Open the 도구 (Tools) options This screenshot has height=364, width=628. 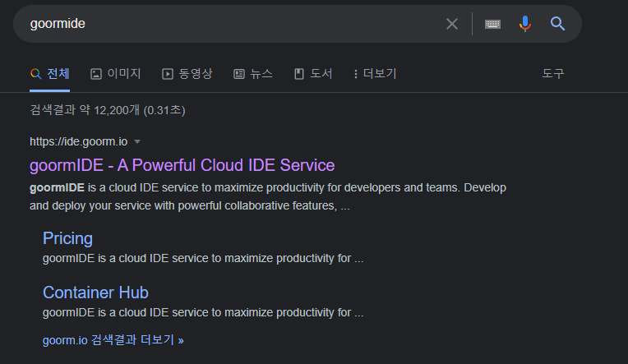pyautogui.click(x=553, y=74)
